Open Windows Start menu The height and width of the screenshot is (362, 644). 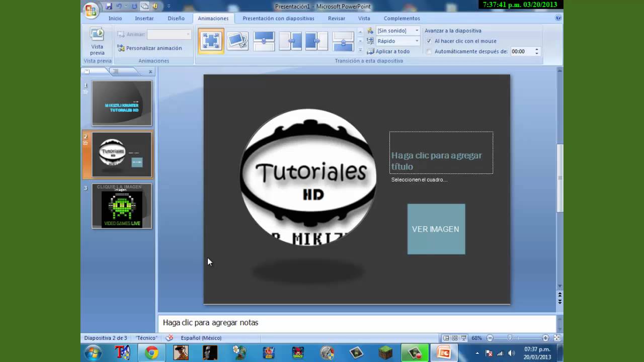tap(93, 353)
